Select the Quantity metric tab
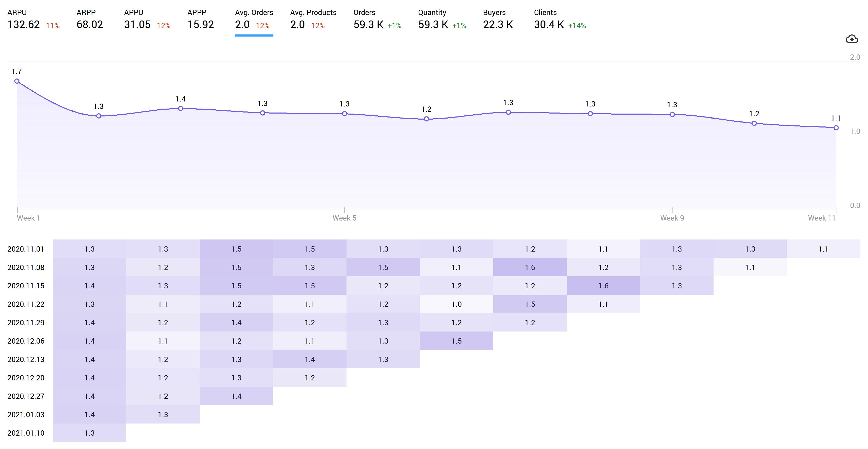Viewport: 868px width, 449px height. click(x=442, y=19)
